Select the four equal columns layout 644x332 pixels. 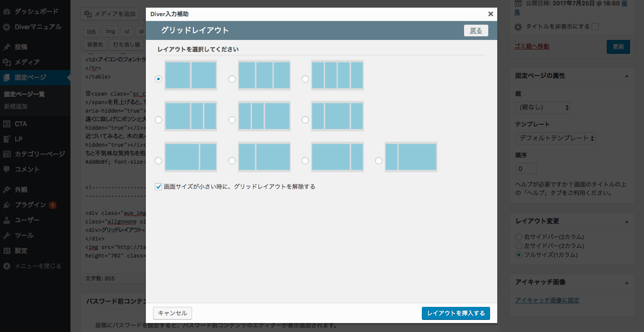(305, 79)
